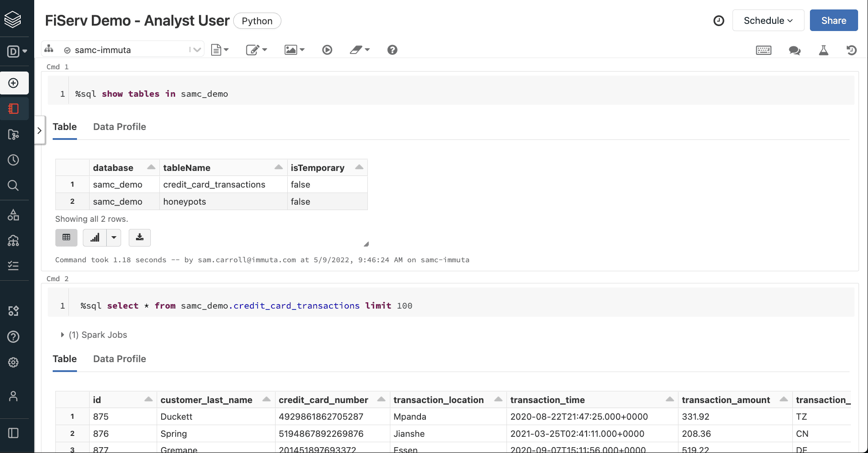The width and height of the screenshot is (868, 453).
Task: Toggle the sidebar collapse icon at bottom
Action: (x=14, y=433)
